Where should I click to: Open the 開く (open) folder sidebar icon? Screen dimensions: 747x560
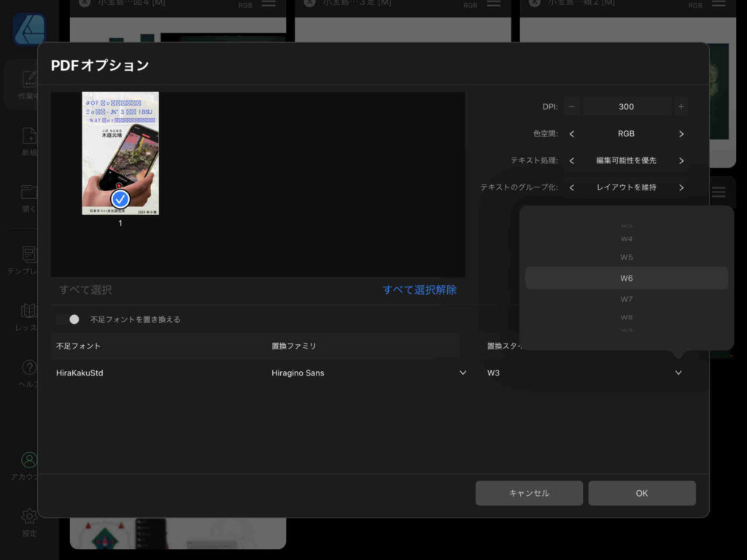(29, 192)
